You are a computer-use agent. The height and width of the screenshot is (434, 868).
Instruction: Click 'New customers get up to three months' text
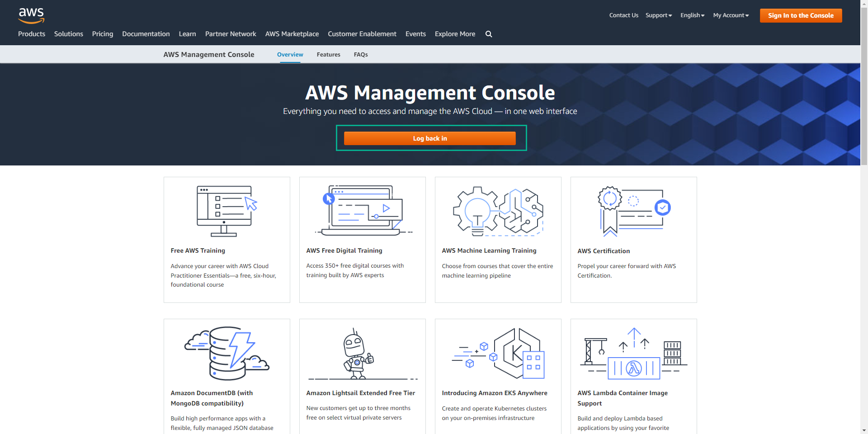tap(359, 413)
